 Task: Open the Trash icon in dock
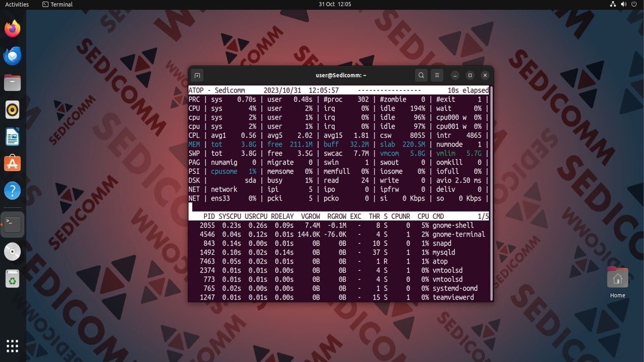point(12,279)
